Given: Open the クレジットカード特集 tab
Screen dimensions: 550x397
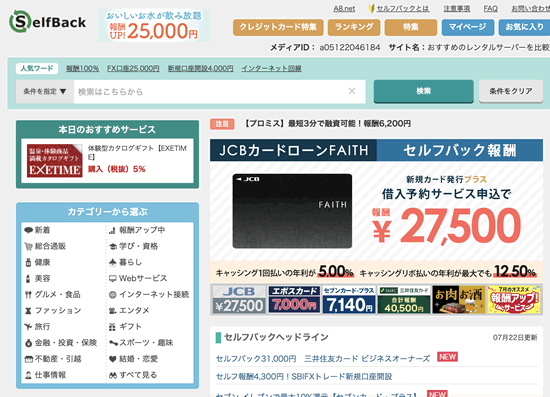Looking at the screenshot, I should [278, 27].
